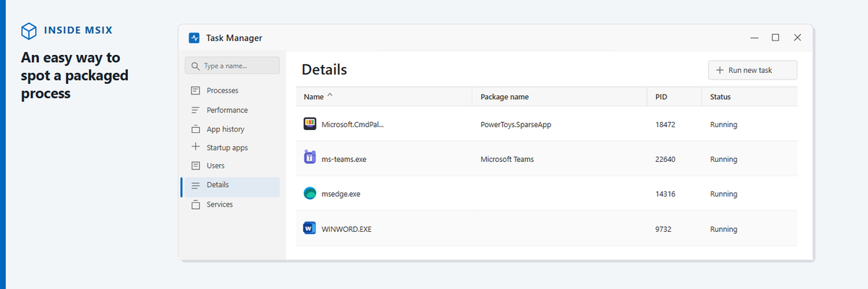Select the ms-teams.exe process name
868x289 pixels.
(x=344, y=159)
